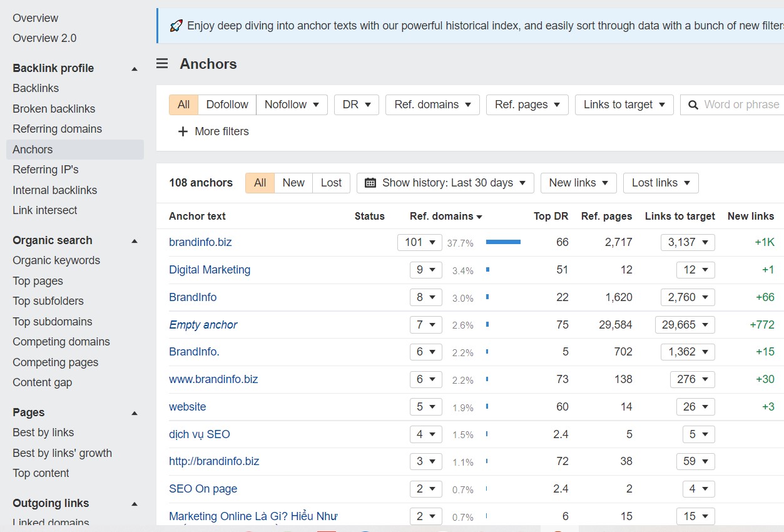
Task: Expand the 276 links to target dropdown
Action: [x=692, y=379]
